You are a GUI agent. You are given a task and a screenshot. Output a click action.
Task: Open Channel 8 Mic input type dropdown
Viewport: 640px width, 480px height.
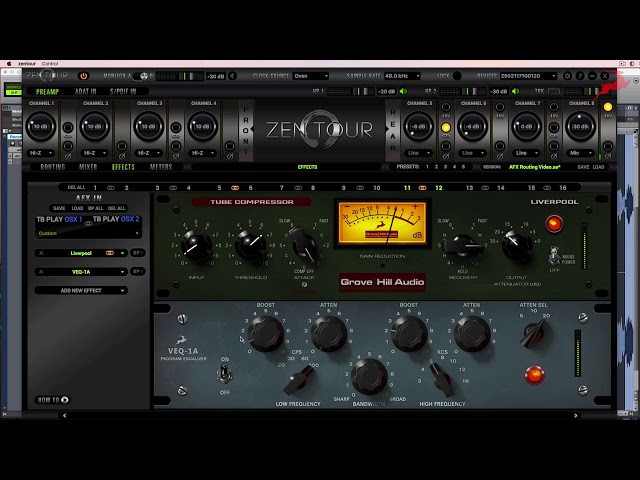(580, 153)
